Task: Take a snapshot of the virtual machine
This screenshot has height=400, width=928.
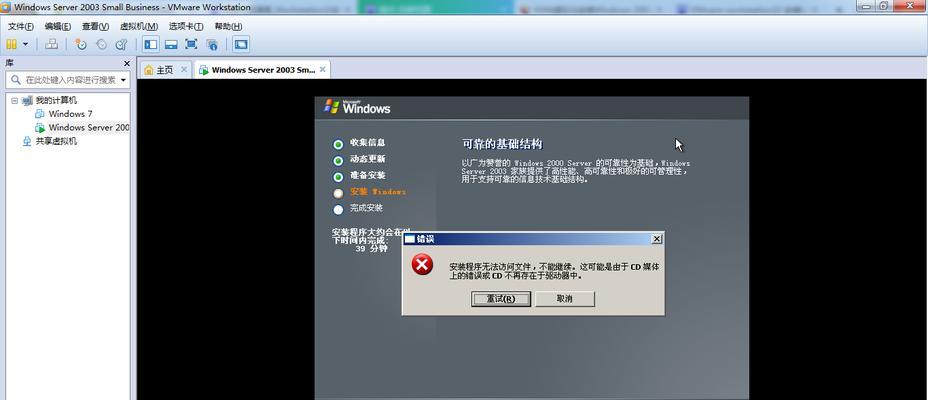Action: tap(80, 44)
